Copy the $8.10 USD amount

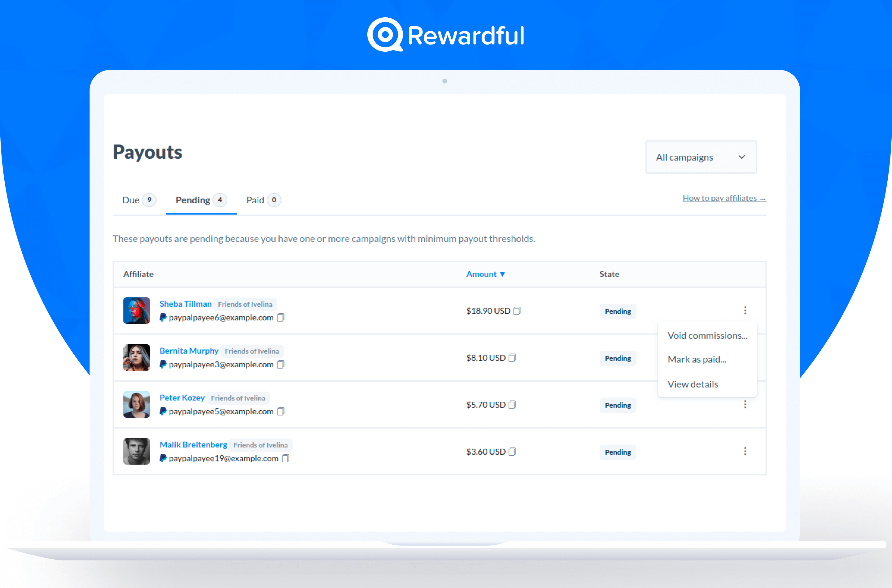click(x=512, y=358)
